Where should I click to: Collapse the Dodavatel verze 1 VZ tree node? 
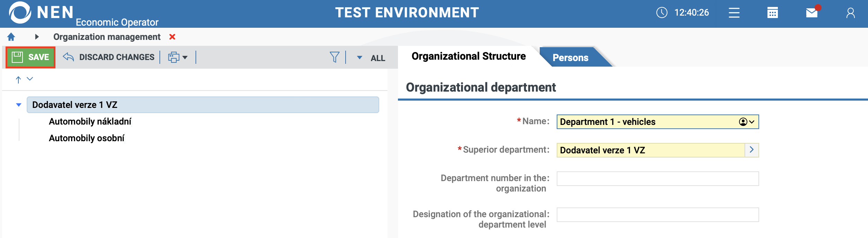19,105
